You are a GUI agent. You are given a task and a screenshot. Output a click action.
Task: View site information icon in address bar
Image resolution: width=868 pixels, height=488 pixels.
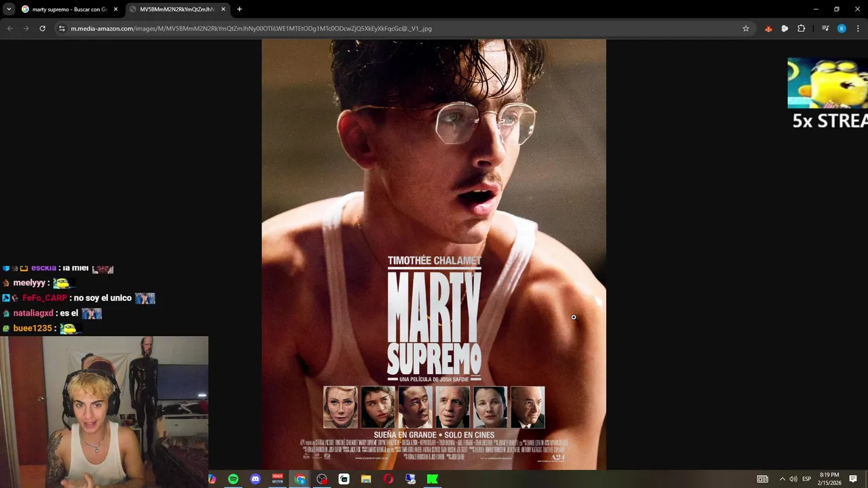[62, 28]
